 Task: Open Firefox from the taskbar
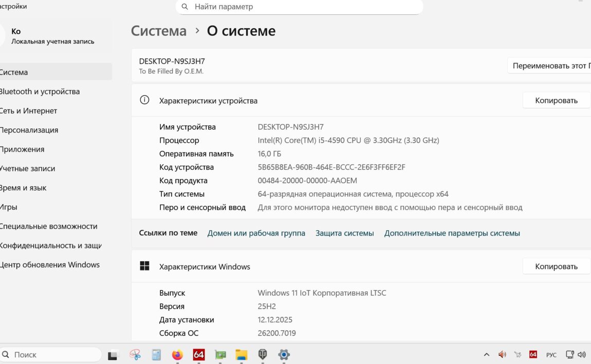pyautogui.click(x=177, y=354)
